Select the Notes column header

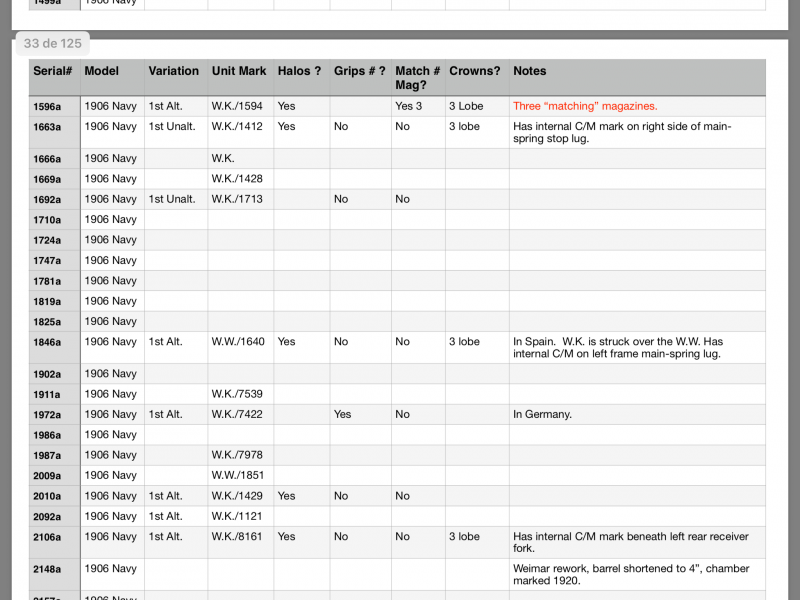tap(530, 71)
